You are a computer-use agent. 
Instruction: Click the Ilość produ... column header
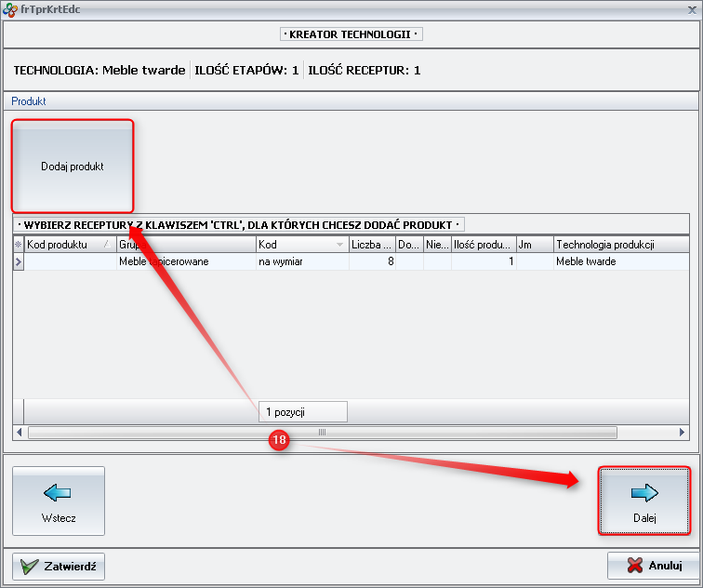(x=484, y=245)
